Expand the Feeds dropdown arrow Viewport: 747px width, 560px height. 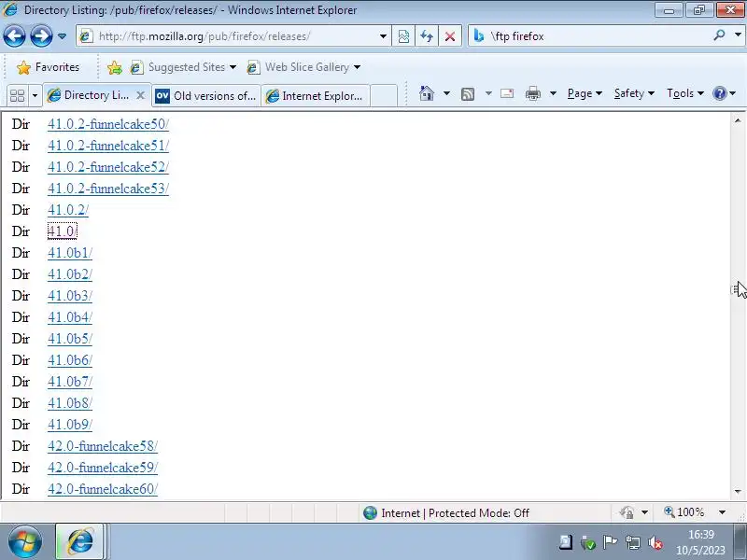point(488,93)
